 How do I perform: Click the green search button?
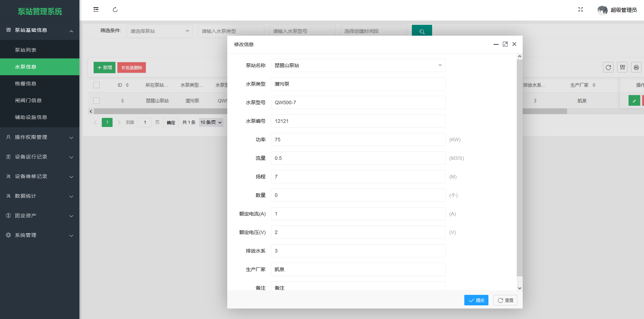pos(422,31)
